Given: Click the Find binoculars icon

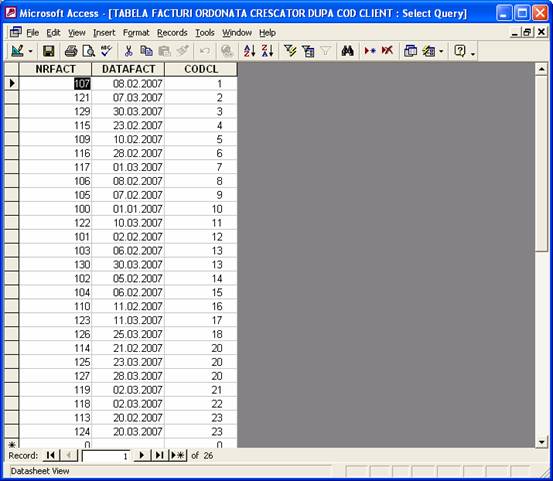Looking at the screenshot, I should [347, 51].
